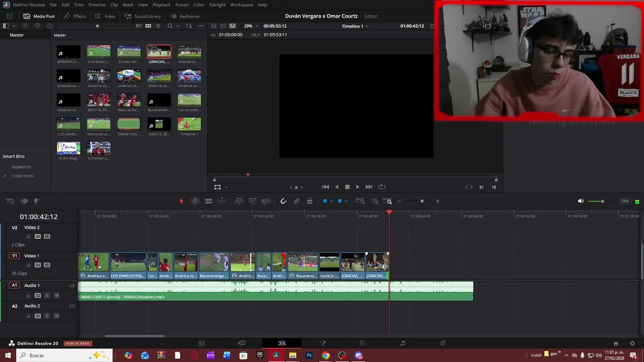Switch Media Pool to list view
This screenshot has height=362, width=644.
pos(158,26)
